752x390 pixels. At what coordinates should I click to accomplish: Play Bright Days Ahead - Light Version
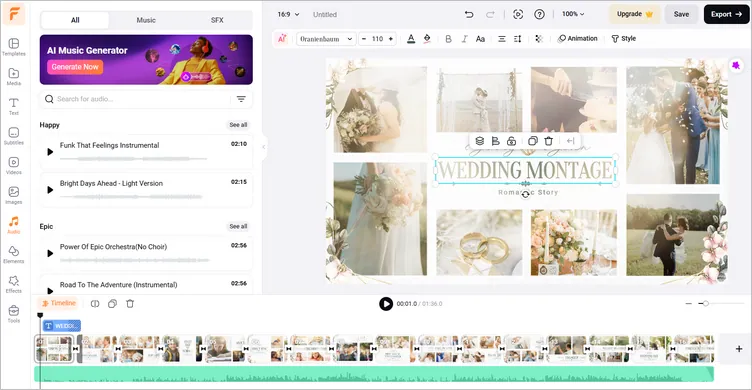[50, 190]
